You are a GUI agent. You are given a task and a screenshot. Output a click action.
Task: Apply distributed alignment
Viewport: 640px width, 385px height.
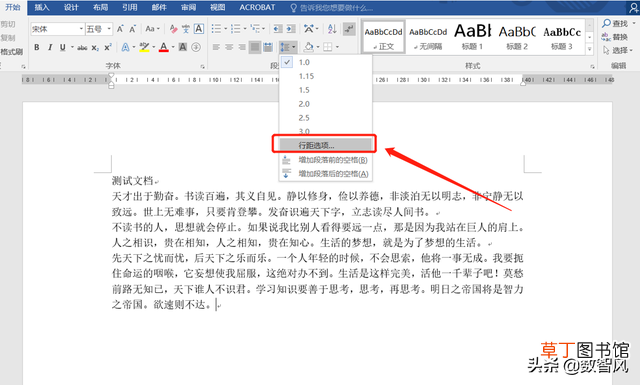(x=268, y=47)
